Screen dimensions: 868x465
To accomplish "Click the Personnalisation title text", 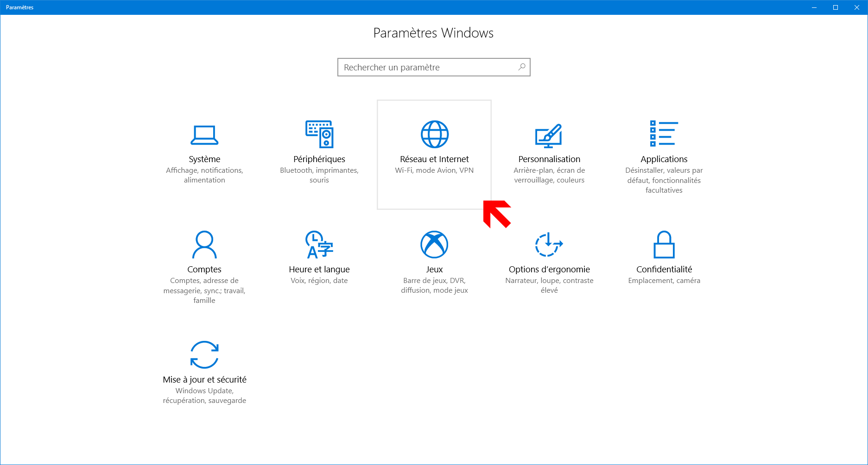I will click(549, 159).
